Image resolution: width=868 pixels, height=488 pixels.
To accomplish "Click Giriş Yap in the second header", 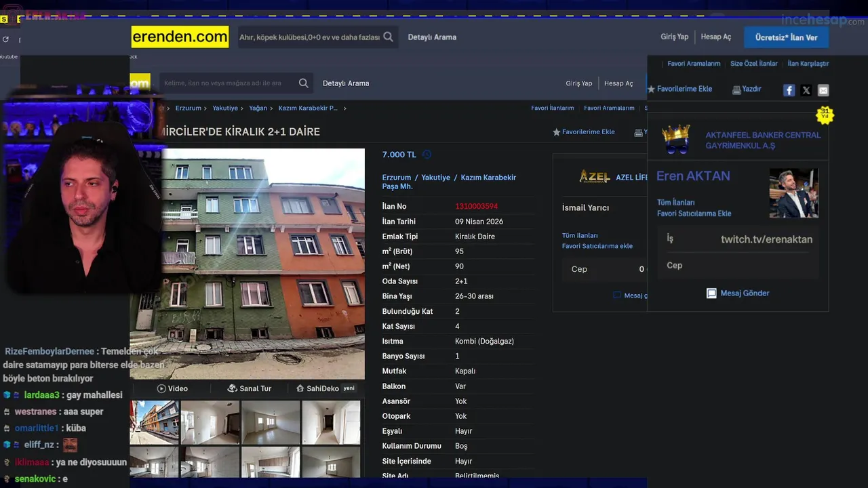I will (x=579, y=83).
